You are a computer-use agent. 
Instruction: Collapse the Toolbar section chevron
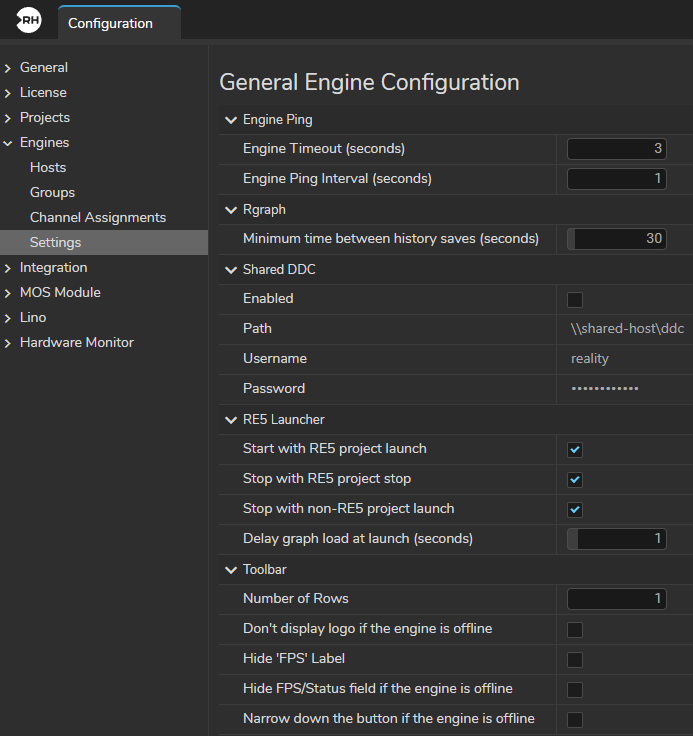[231, 570]
